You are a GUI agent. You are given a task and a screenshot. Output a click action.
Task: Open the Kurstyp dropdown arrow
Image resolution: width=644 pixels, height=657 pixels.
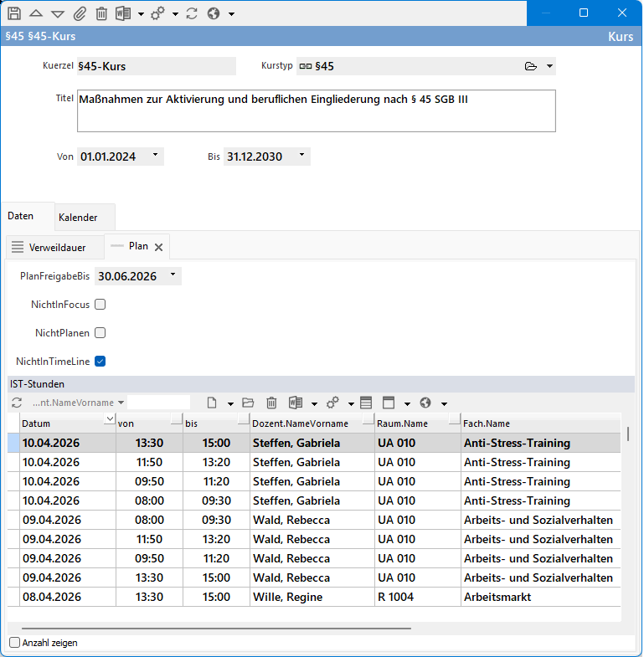549,66
